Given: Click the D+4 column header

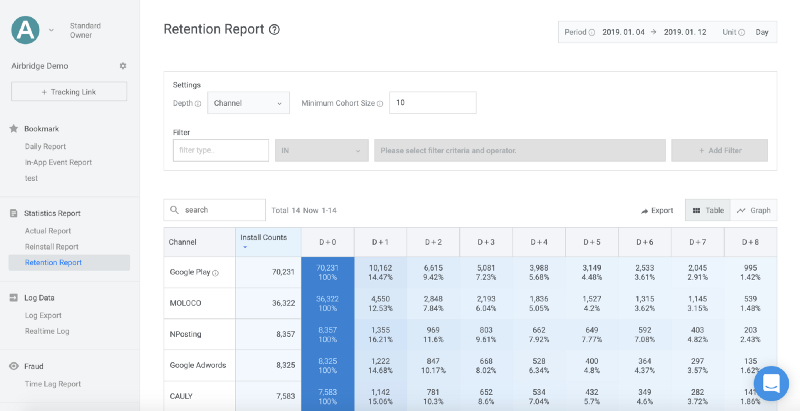Looking at the screenshot, I should coord(539,242).
